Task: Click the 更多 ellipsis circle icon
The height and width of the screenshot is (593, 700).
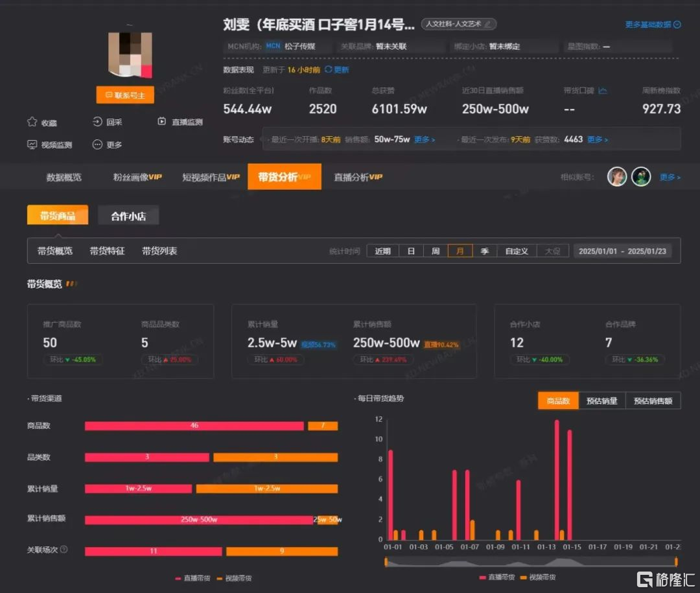Action: point(97,145)
